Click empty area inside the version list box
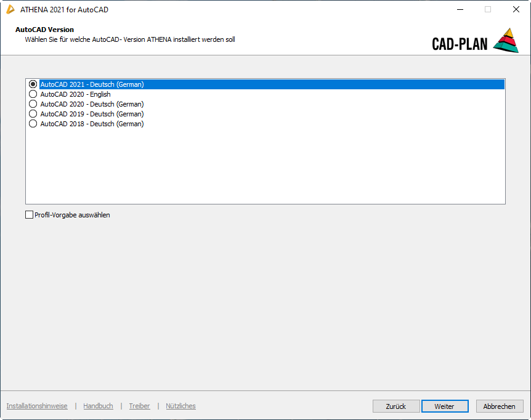Viewport: 531px width, 420px height. [265, 166]
